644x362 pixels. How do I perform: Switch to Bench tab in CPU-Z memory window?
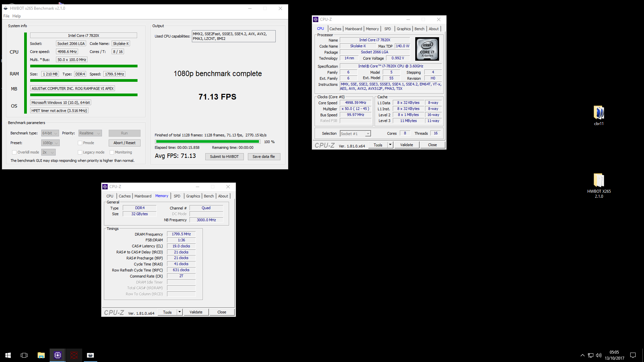(x=209, y=196)
